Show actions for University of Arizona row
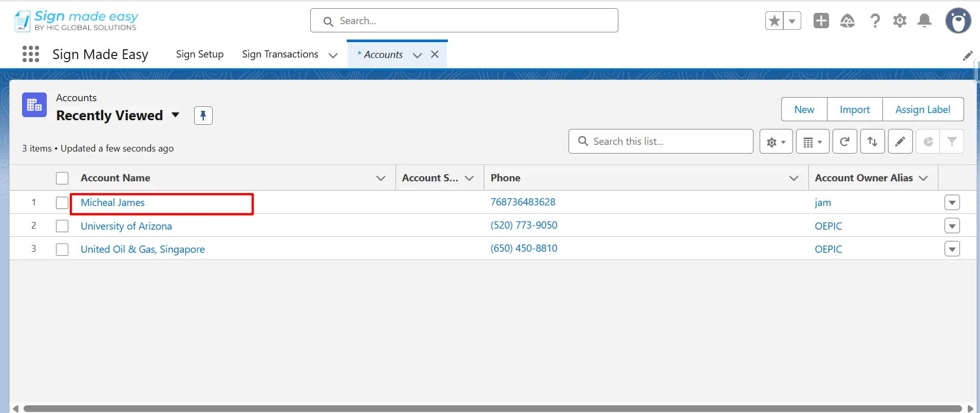Image resolution: width=980 pixels, height=413 pixels. point(952,226)
